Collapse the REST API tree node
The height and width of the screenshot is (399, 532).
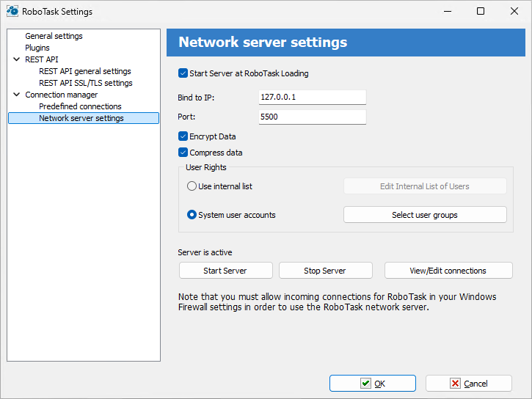tap(16, 59)
